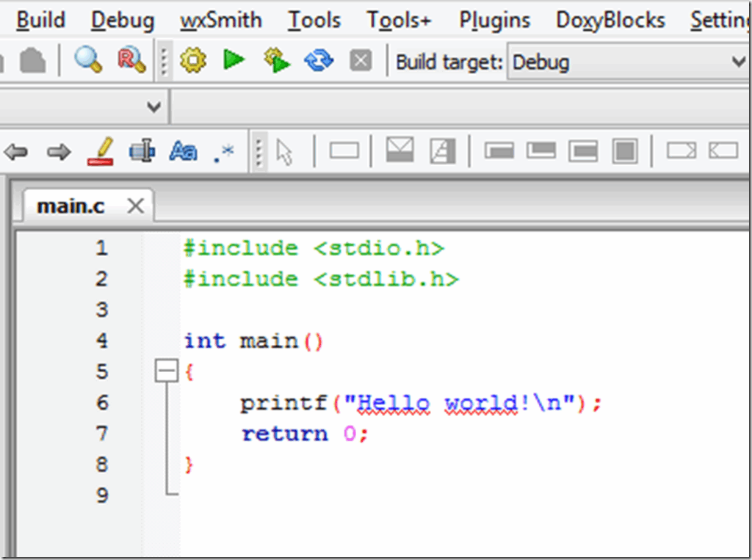
Task: Click the filled square block icon
Action: pyautogui.click(x=625, y=151)
